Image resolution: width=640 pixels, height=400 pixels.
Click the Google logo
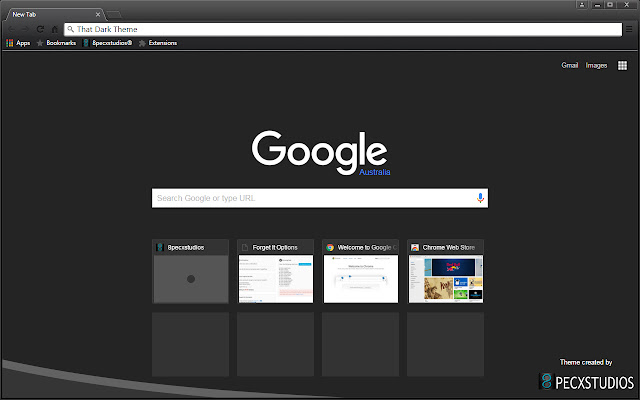320,152
